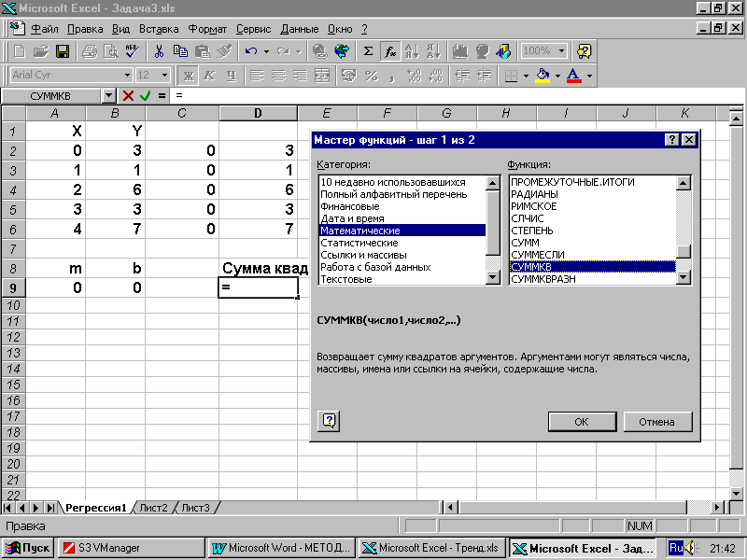Confirm formula entry green checkmark
This screenshot has height=560, width=747.
(146, 96)
